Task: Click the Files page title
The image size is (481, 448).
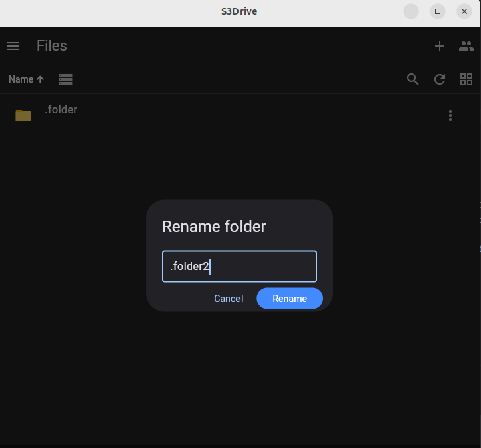Action: pyautogui.click(x=52, y=46)
